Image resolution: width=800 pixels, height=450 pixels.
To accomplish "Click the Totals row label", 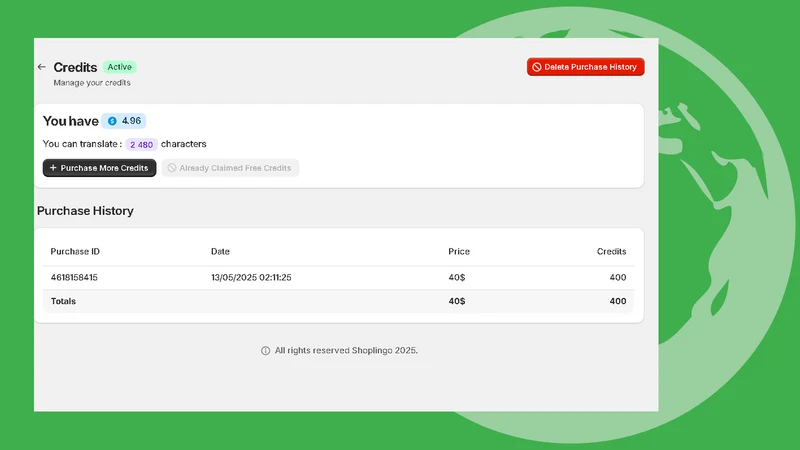I will click(x=63, y=301).
